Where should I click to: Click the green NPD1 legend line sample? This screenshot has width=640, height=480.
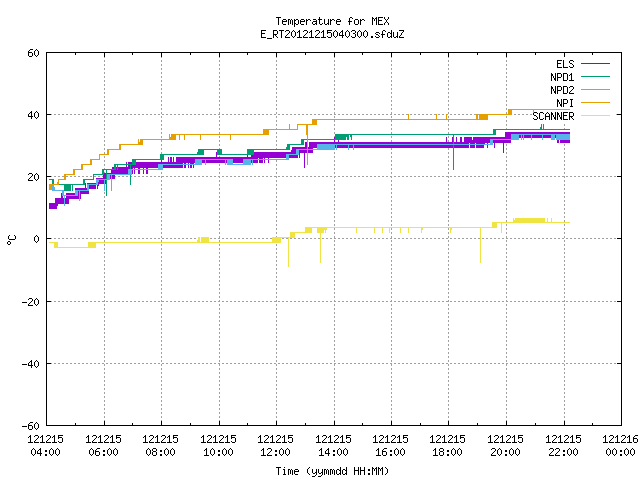[x=595, y=77]
